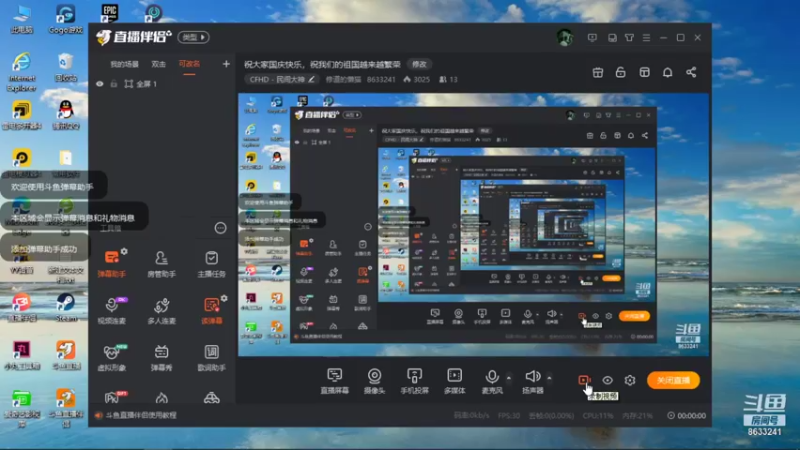Switch to 我的场景 scene tab
800x450 pixels.
point(124,64)
